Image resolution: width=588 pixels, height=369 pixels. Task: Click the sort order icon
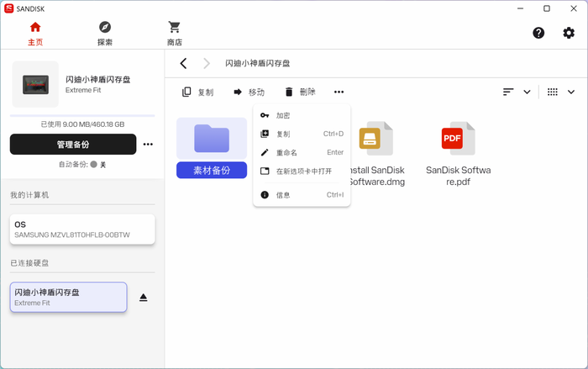pyautogui.click(x=508, y=92)
